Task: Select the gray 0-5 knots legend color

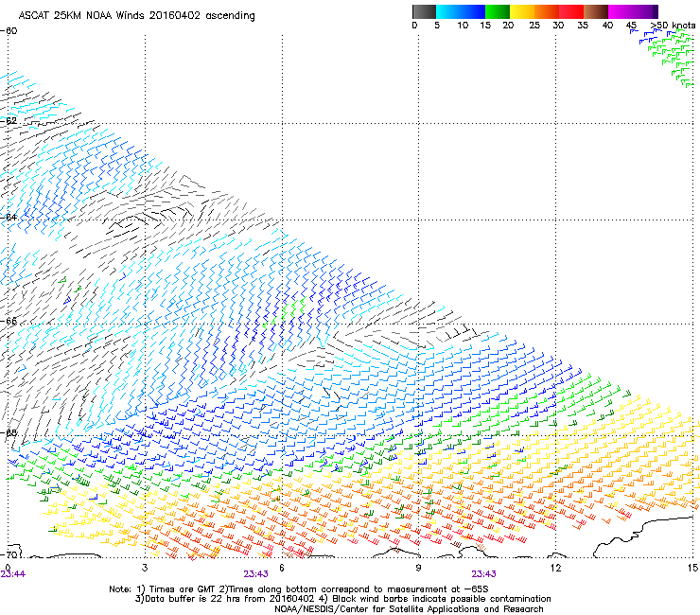Action: pyautogui.click(x=424, y=11)
